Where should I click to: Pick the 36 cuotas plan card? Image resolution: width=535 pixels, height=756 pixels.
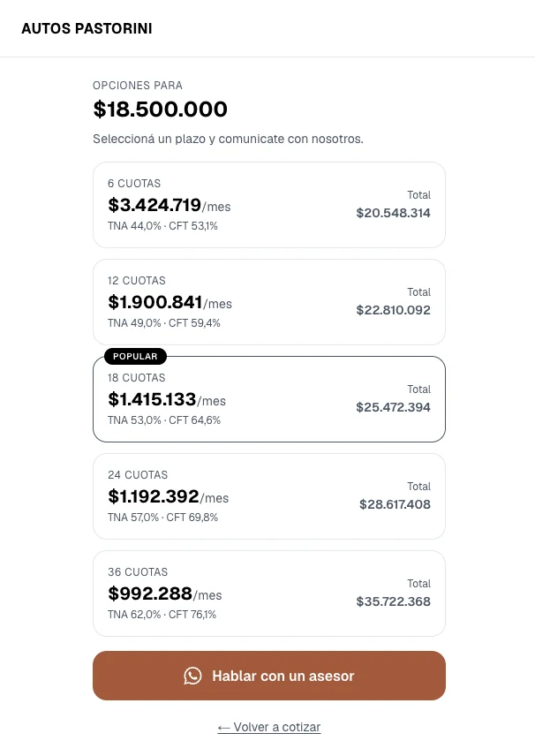click(x=269, y=593)
